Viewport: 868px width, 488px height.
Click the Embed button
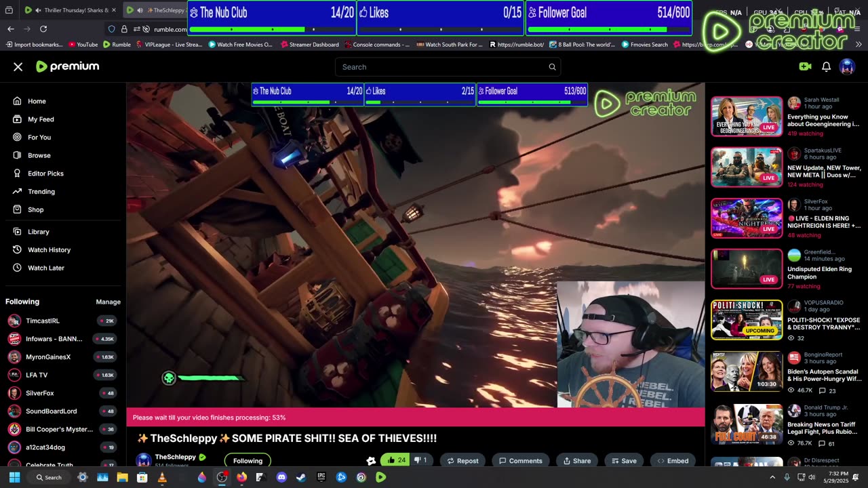pos(673,461)
